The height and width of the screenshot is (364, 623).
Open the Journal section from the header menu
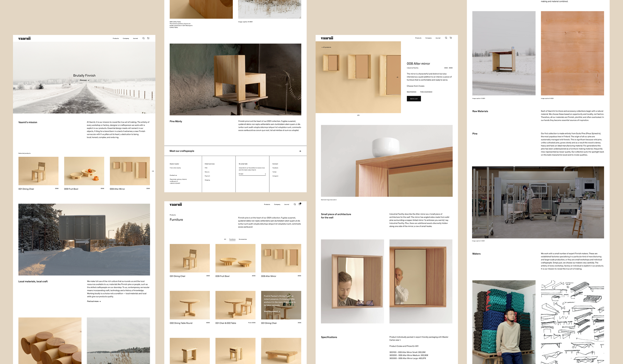tap(135, 38)
